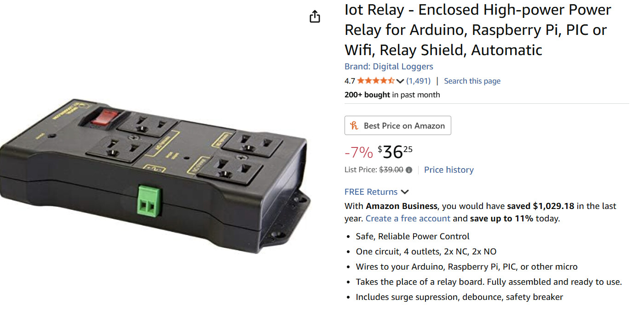
Task: Click the orange star rating icons
Action: (x=375, y=81)
